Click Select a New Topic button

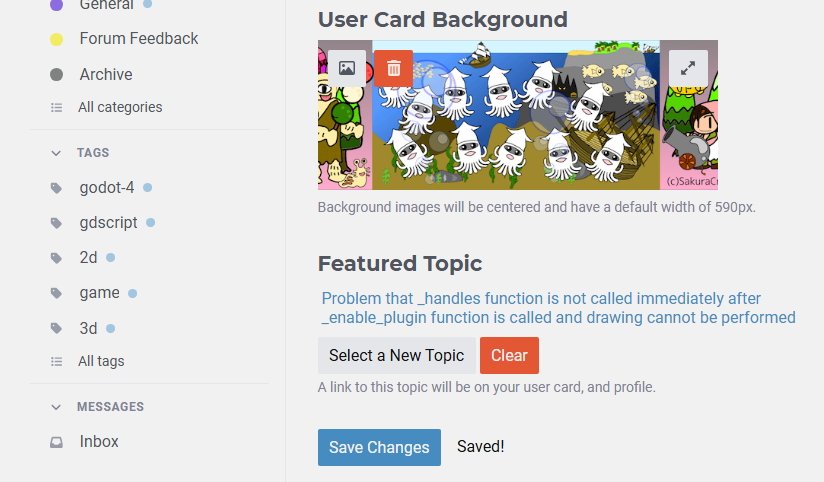pos(396,356)
